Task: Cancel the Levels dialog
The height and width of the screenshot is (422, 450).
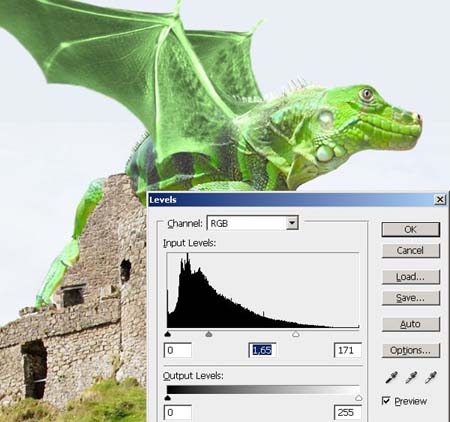Action: pos(411,250)
